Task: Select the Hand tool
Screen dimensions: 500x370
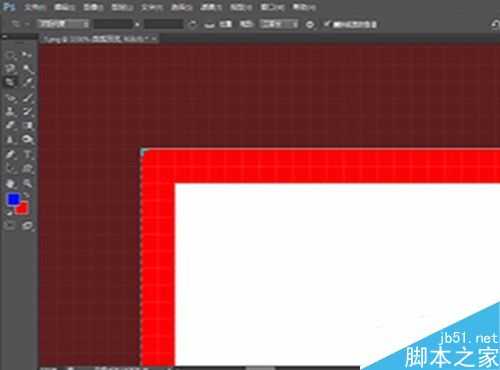Action: (x=10, y=183)
